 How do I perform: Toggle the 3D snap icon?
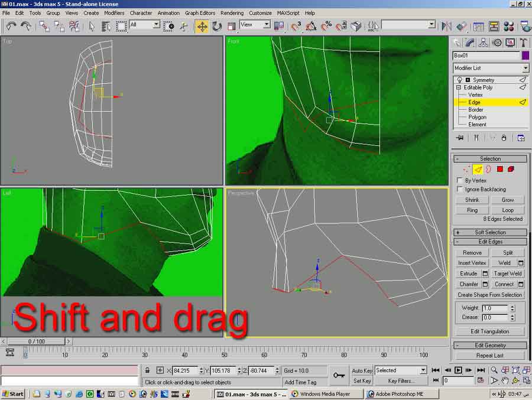pos(296,26)
